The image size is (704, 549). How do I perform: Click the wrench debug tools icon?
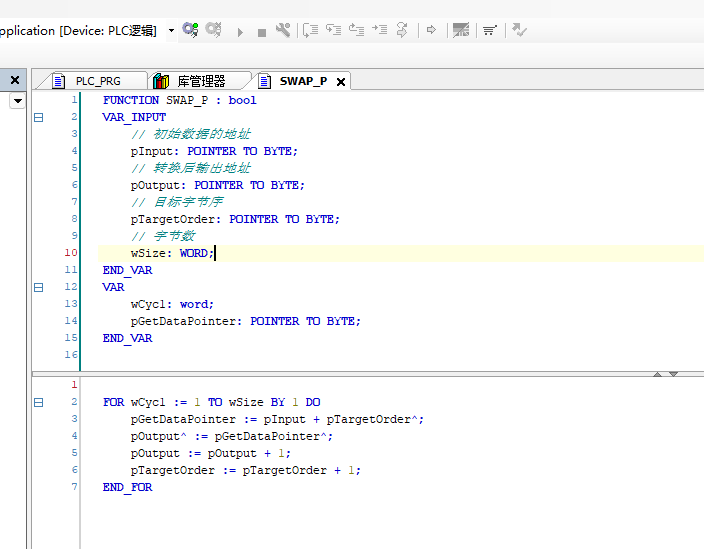[283, 30]
